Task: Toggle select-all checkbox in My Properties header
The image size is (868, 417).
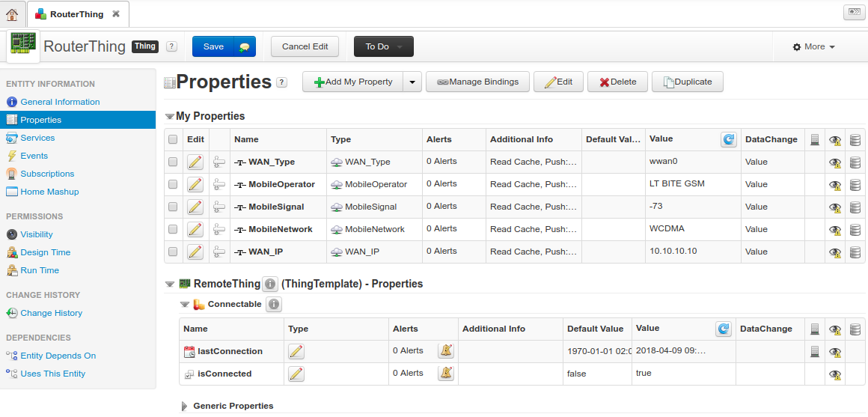Action: tap(174, 139)
